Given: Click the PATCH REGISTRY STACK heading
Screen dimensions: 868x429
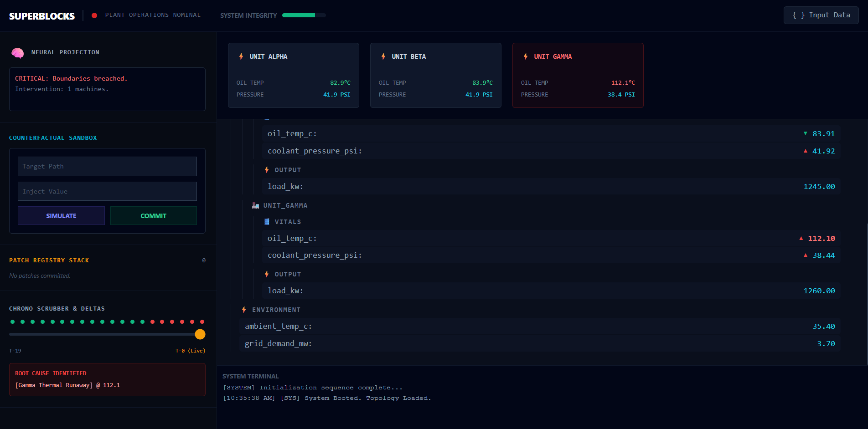Looking at the screenshot, I should coord(49,260).
